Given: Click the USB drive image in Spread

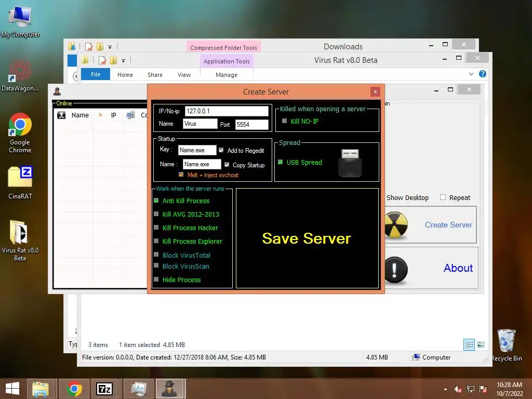Looking at the screenshot, I should pyautogui.click(x=350, y=163).
